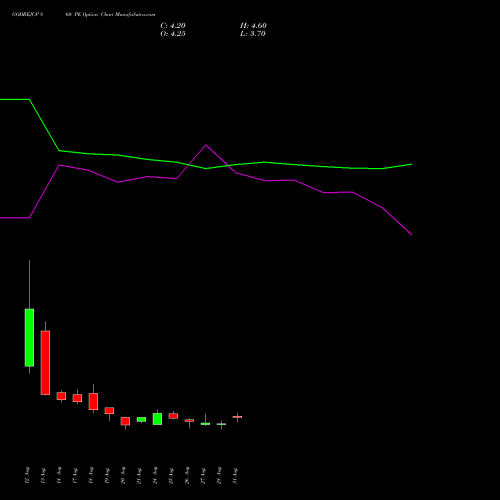Click the magenta line peak above 27 Aug

point(206,145)
